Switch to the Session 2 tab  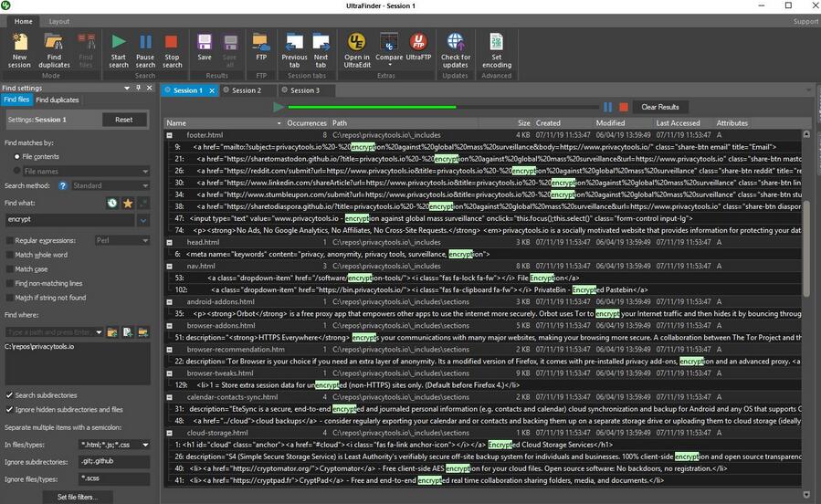(246, 90)
